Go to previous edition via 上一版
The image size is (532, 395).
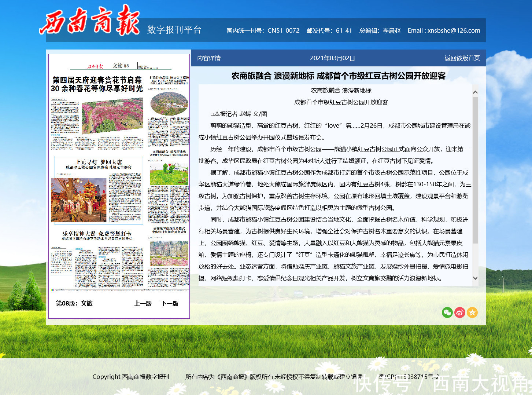tap(143, 303)
